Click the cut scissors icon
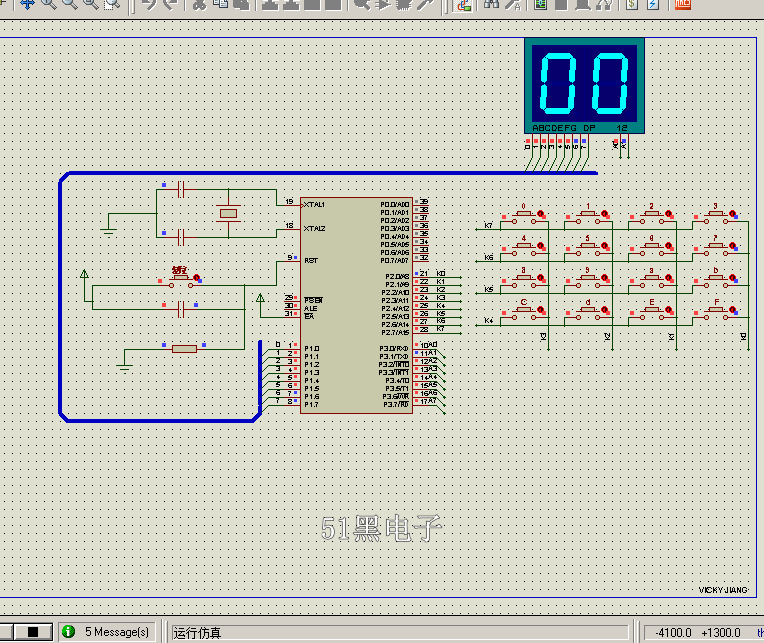The width and height of the screenshot is (764, 643). (200, 4)
